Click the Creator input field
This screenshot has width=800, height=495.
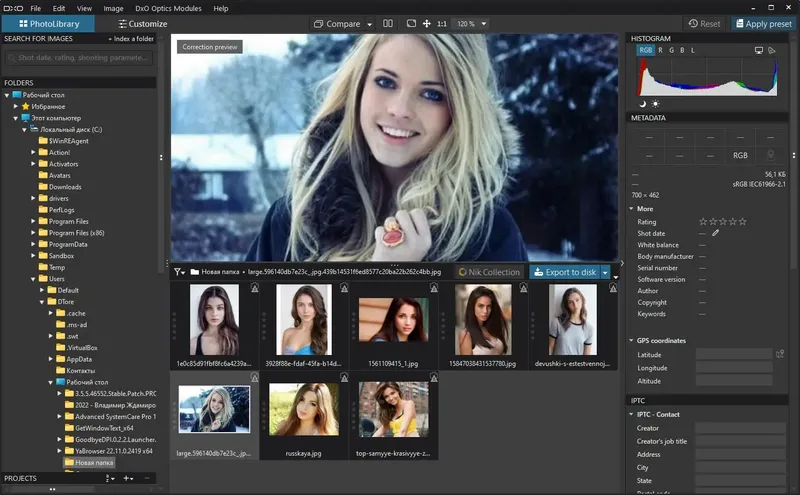[x=740, y=428]
